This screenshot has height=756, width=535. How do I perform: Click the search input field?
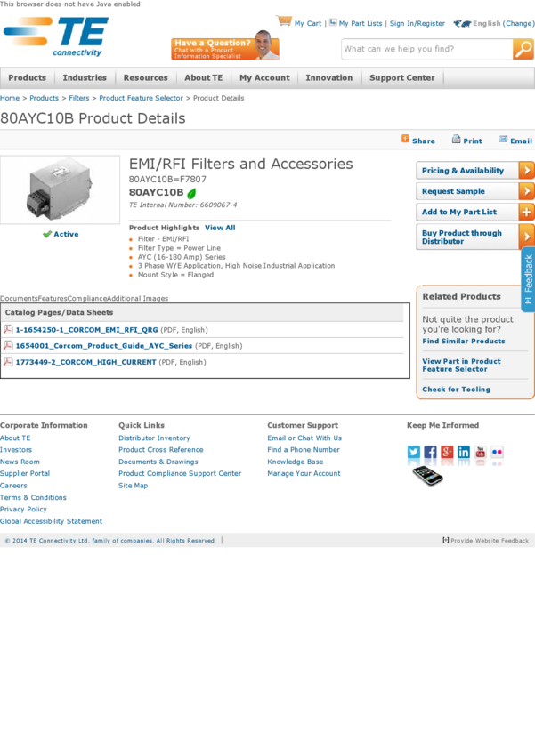coord(426,50)
